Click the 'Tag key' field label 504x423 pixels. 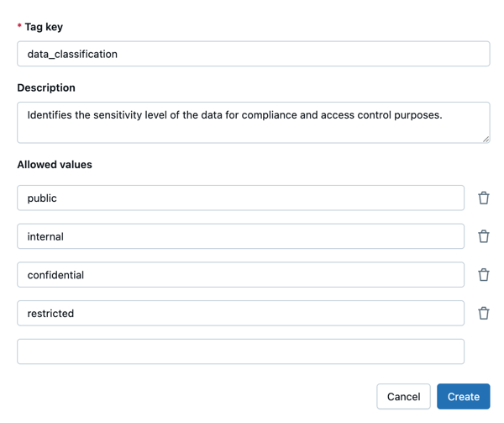coord(44,27)
